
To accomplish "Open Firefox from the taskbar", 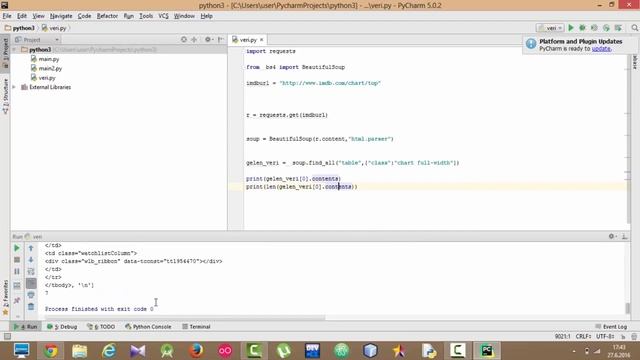I will coord(196,351).
